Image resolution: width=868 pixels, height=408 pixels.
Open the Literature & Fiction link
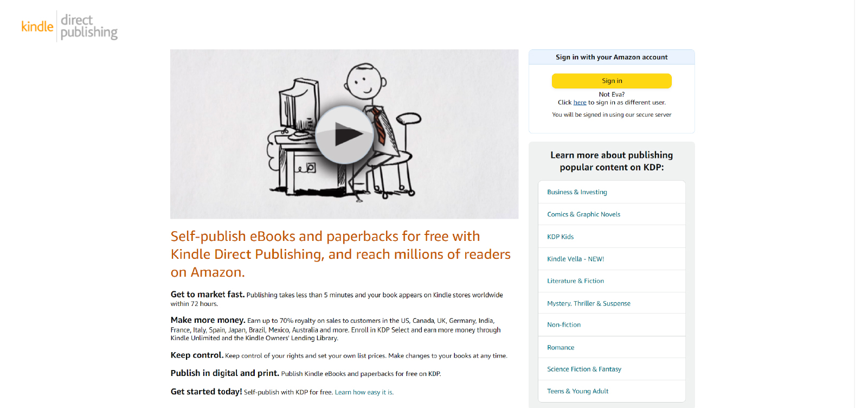[575, 281]
